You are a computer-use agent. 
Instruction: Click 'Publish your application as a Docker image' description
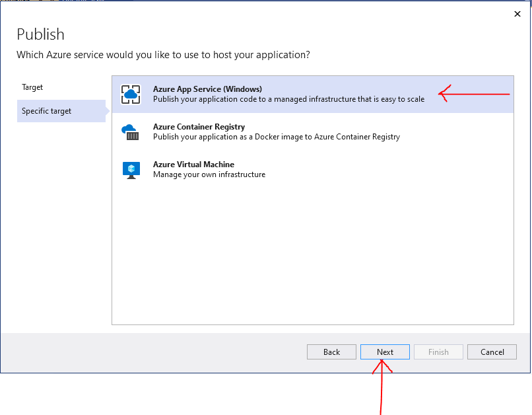[x=277, y=137]
